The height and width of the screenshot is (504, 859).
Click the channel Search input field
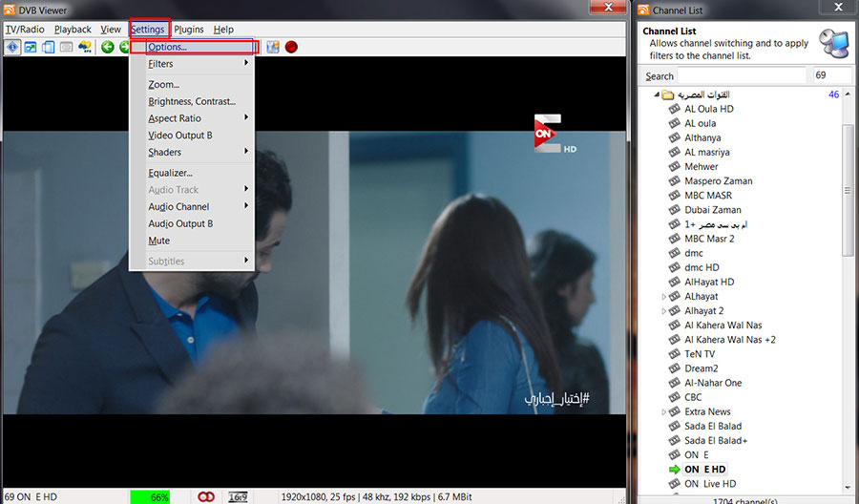(742, 75)
